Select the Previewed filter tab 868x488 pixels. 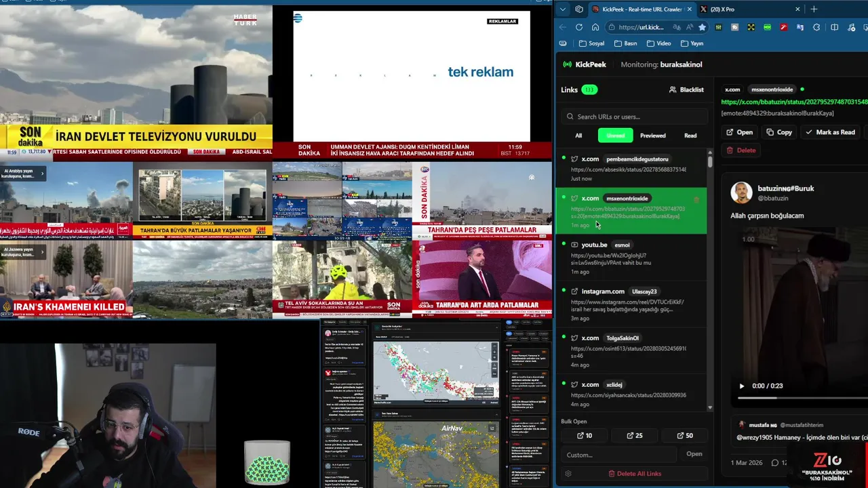tap(653, 136)
